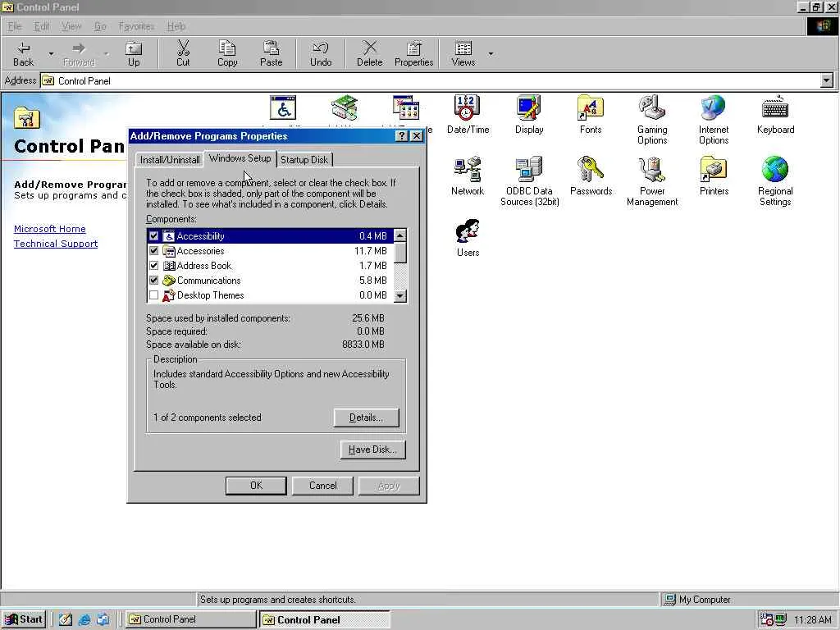Click Cancel in Add/Remove Programs dialog
Viewport: 840px width, 630px height.
[322, 486]
